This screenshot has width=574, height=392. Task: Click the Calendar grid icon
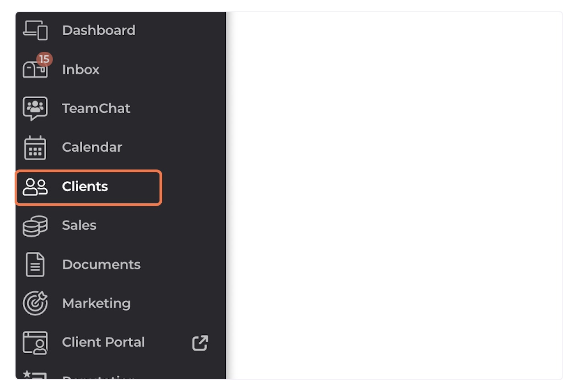click(35, 148)
